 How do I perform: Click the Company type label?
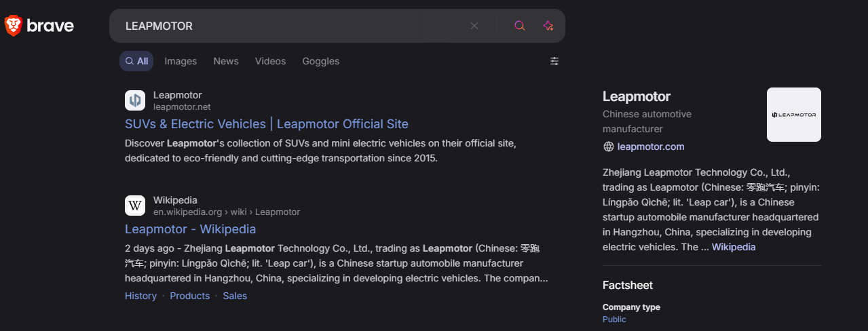[631, 307]
